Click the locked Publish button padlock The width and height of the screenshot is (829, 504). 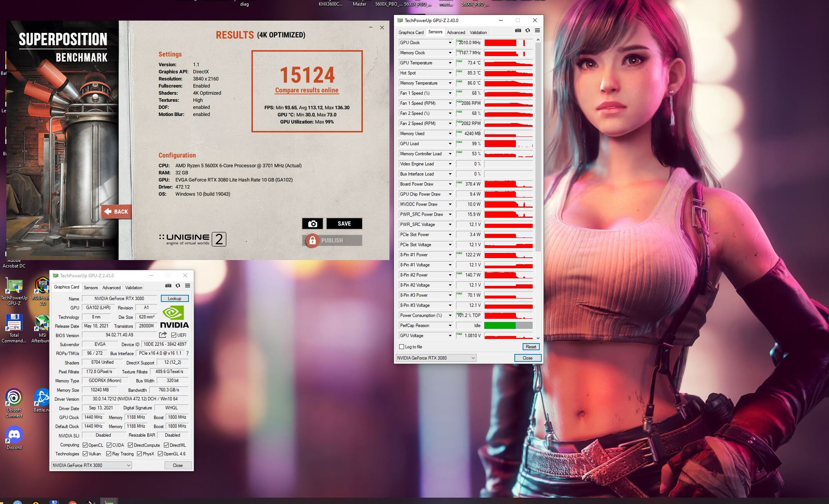tap(312, 241)
